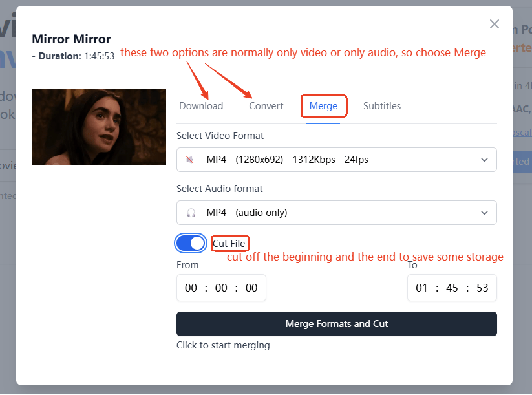This screenshot has height=395, width=532.
Task: Close the Mirror Mirror dialog
Action: (495, 24)
